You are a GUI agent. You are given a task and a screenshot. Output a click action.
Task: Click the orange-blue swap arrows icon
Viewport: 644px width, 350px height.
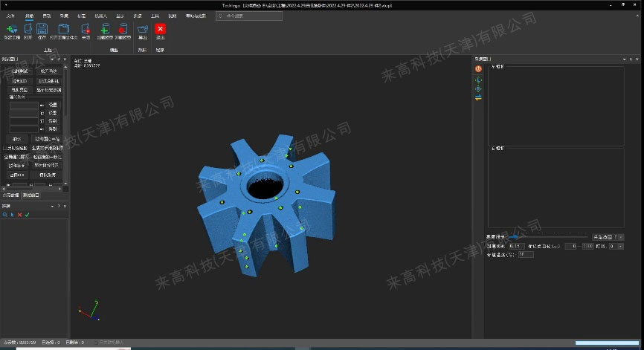coord(478,98)
